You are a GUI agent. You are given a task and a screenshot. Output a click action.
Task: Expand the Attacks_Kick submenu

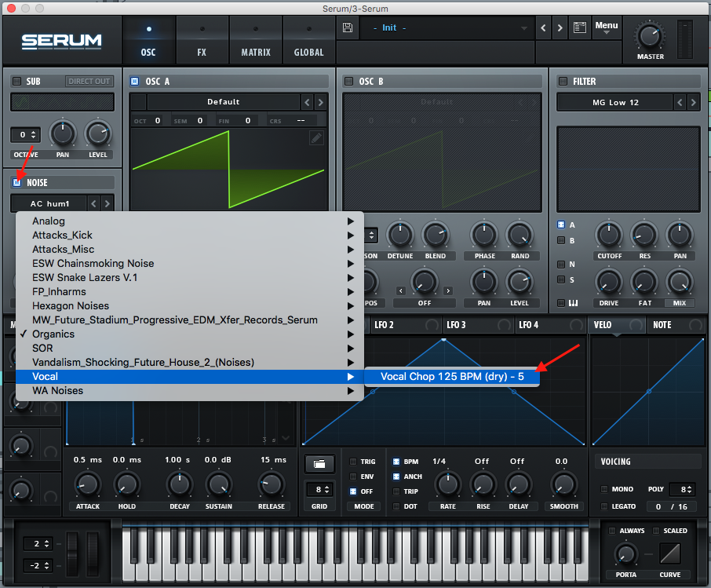pyautogui.click(x=190, y=235)
